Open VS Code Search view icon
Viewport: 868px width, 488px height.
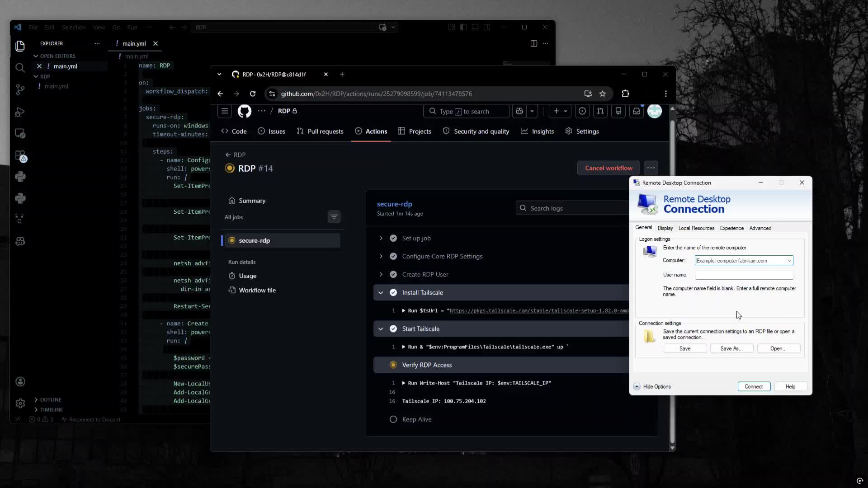click(x=20, y=68)
